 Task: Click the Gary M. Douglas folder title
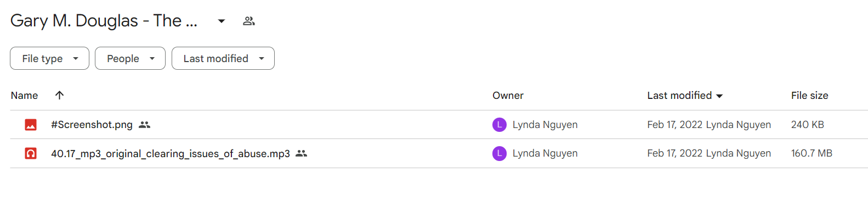[104, 21]
